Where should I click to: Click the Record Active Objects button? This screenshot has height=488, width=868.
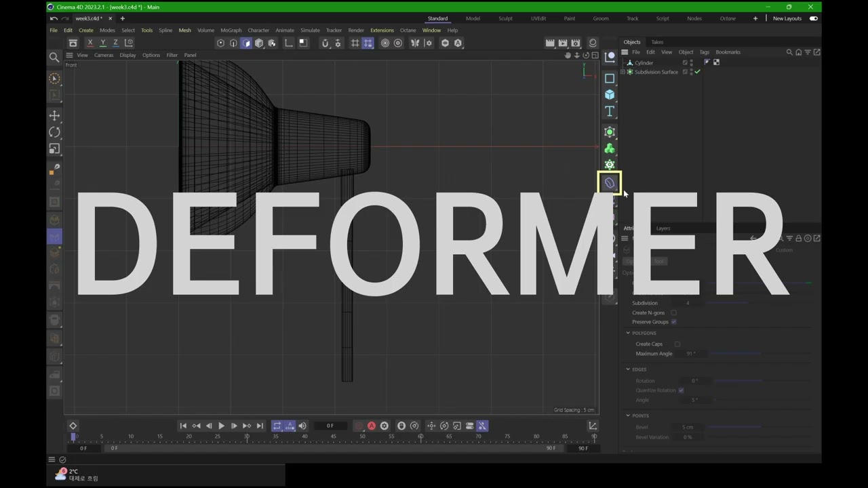point(359,426)
